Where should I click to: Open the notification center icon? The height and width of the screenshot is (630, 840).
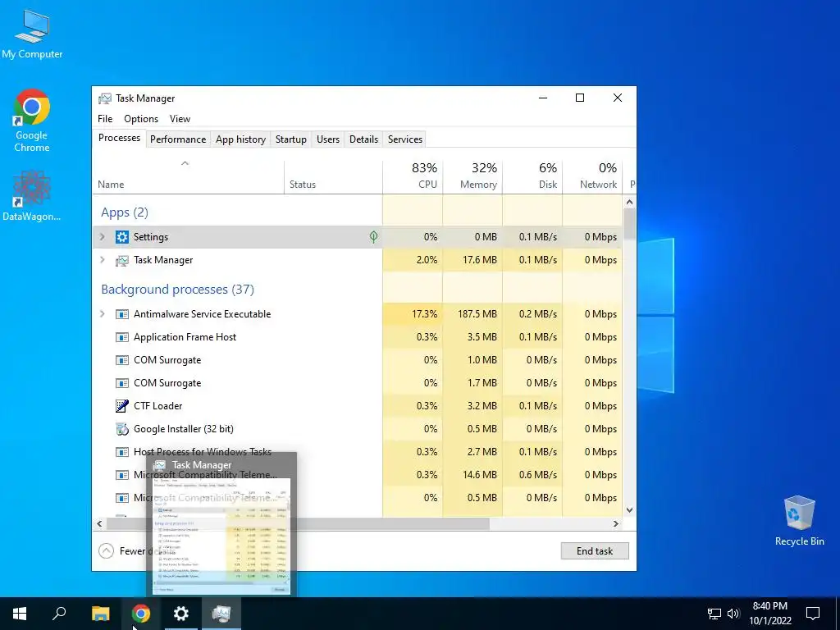click(x=813, y=614)
